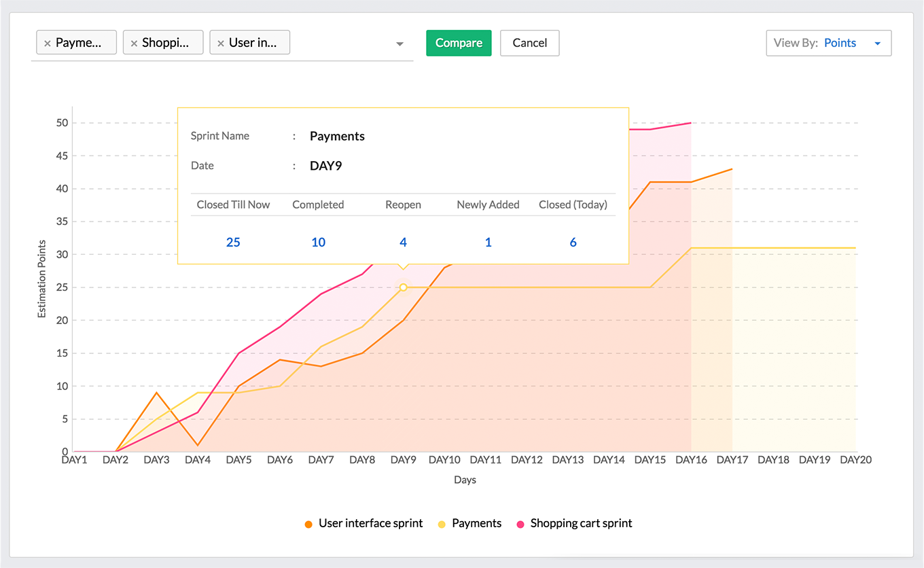924x568 pixels.
Task: Click the Completed value 10
Action: pos(318,242)
